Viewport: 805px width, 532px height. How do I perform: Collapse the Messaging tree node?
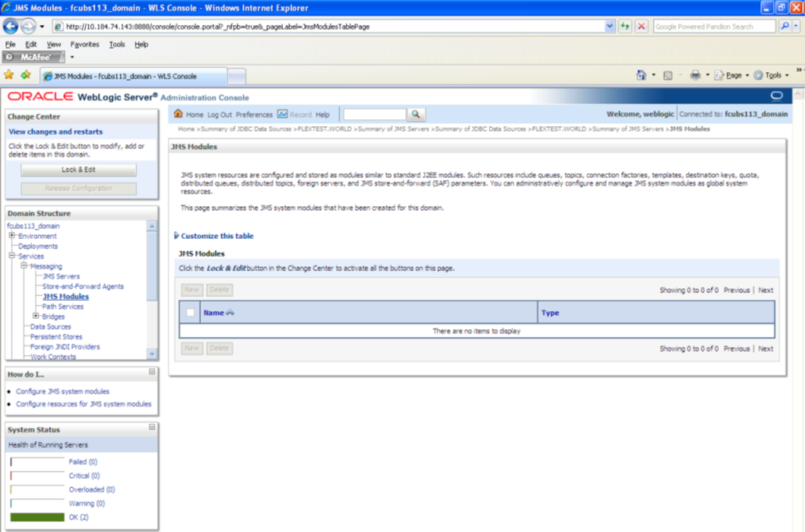pos(24,266)
